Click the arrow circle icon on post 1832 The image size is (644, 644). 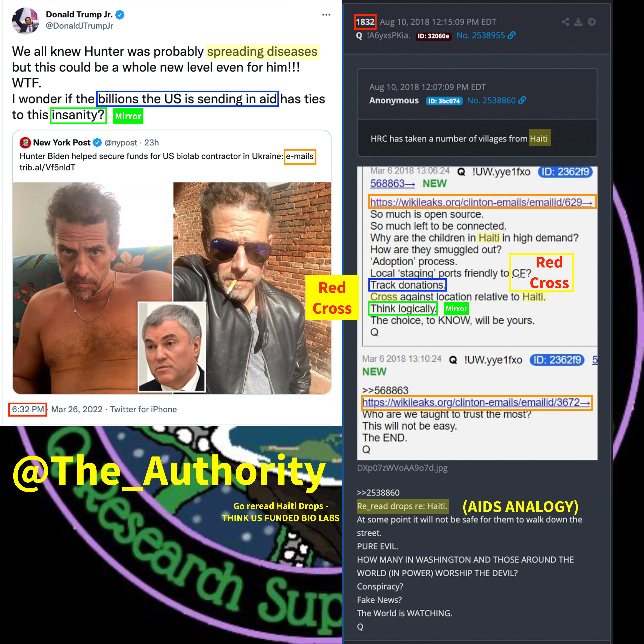point(592,22)
